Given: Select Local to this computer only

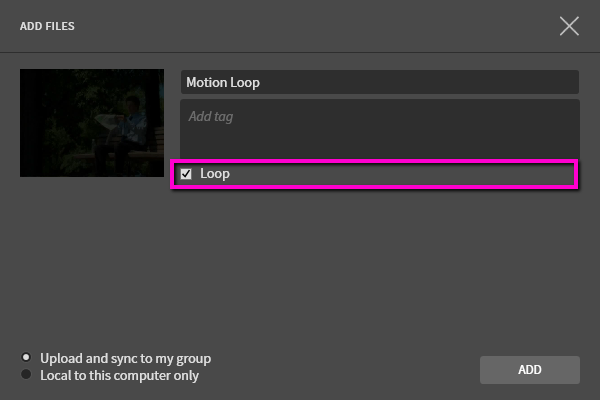Looking at the screenshot, I should point(26,374).
